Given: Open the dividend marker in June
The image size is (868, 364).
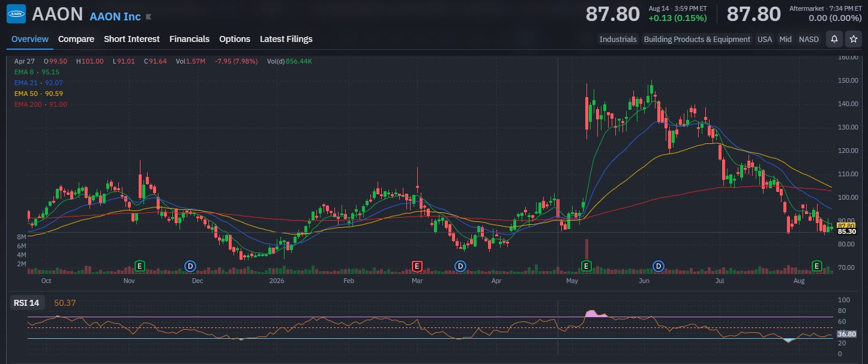Looking at the screenshot, I should [x=659, y=265].
